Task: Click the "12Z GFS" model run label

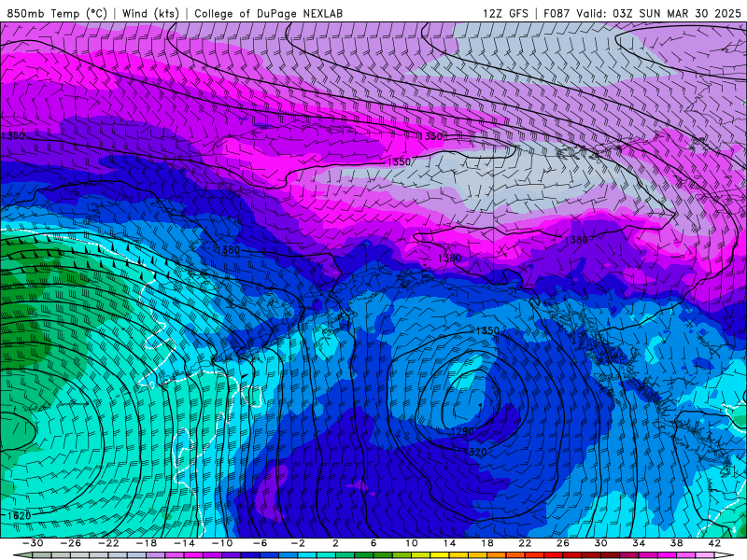Action: pos(505,13)
